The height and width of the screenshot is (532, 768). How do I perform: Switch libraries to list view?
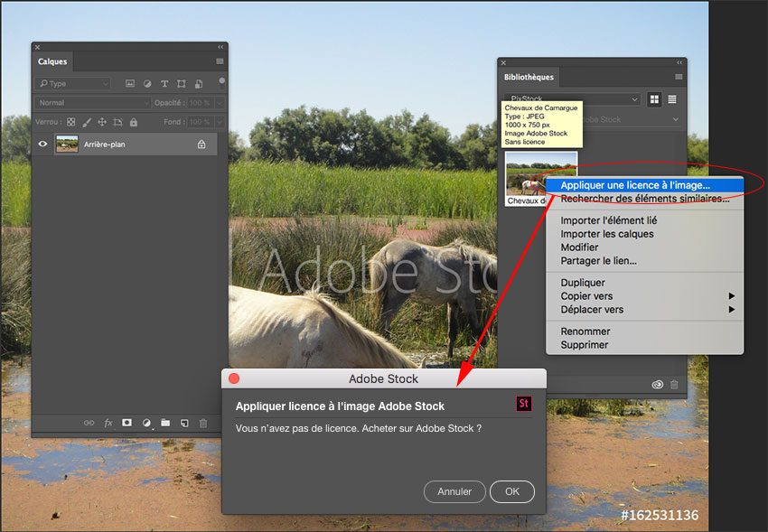point(672,99)
